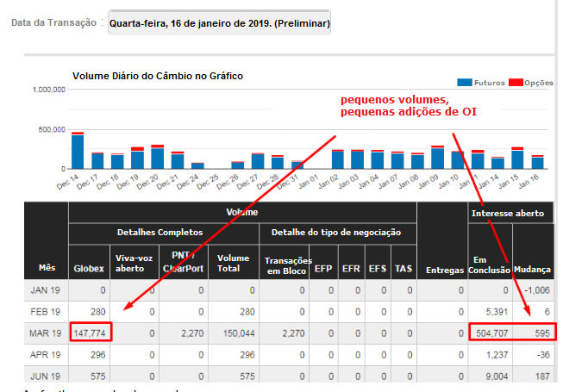Click the Dec 14 bar in the chart

coord(78,151)
